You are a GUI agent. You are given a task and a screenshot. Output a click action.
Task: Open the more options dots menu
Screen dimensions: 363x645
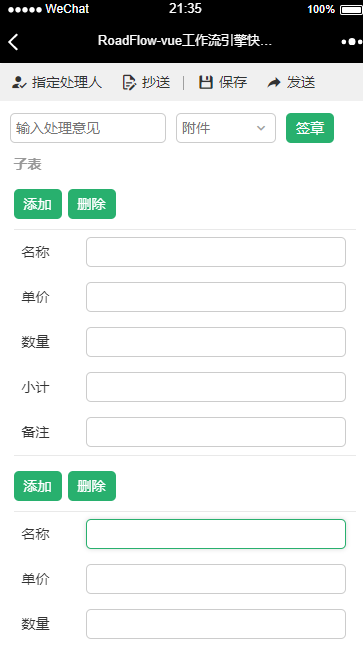[352, 42]
